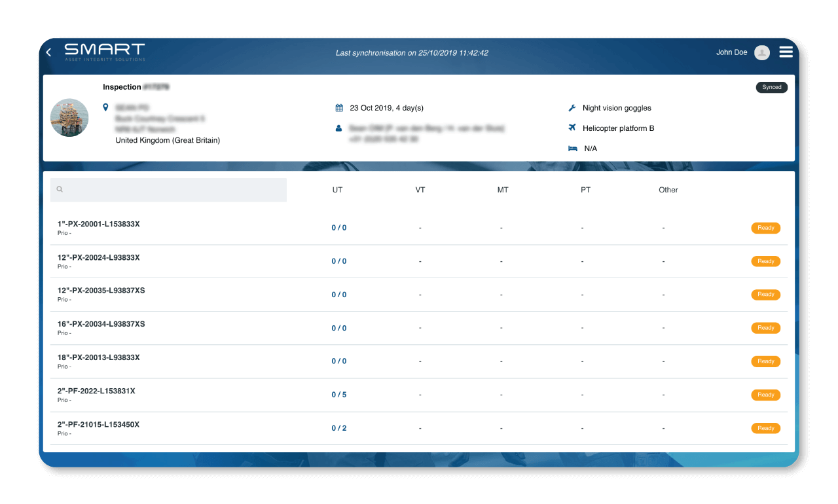The image size is (838, 504).
Task: Click the inspector person icon in inspection details
Action: coord(339,128)
